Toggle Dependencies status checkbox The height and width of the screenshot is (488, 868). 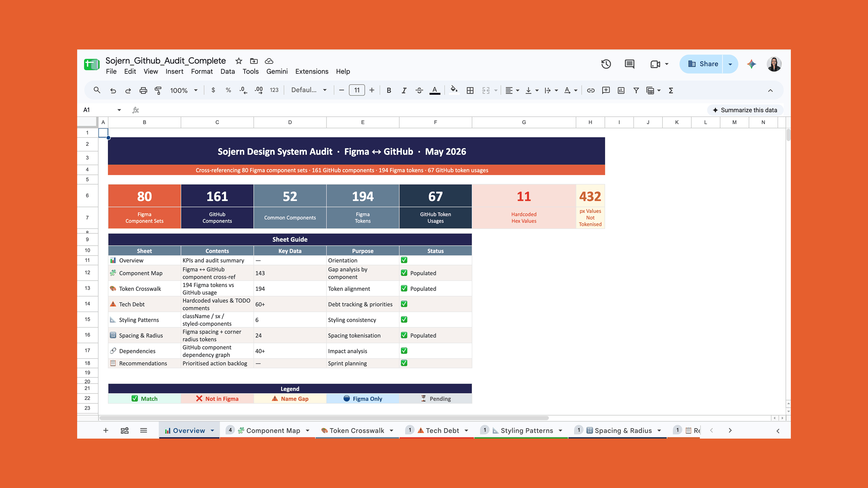[x=404, y=351]
